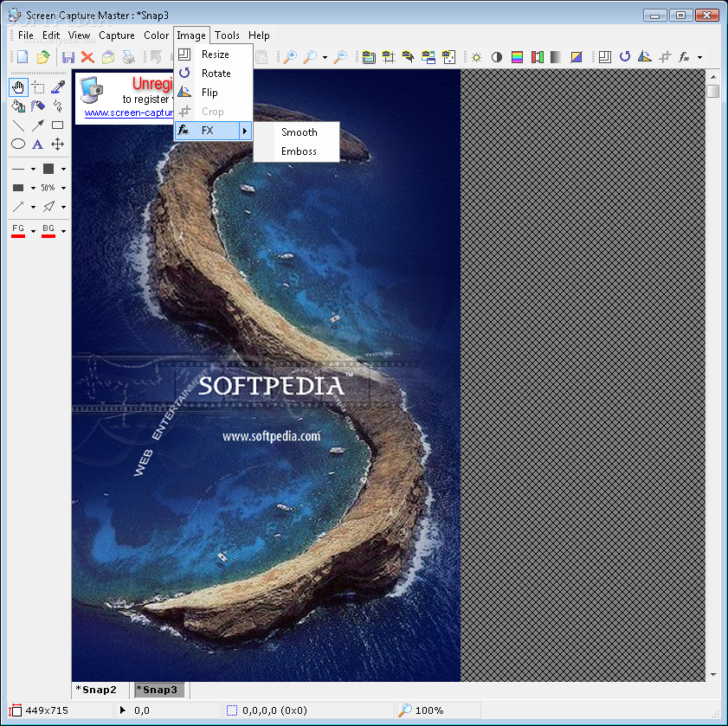
Task: Select the paint bucket fill tool
Action: 18,106
